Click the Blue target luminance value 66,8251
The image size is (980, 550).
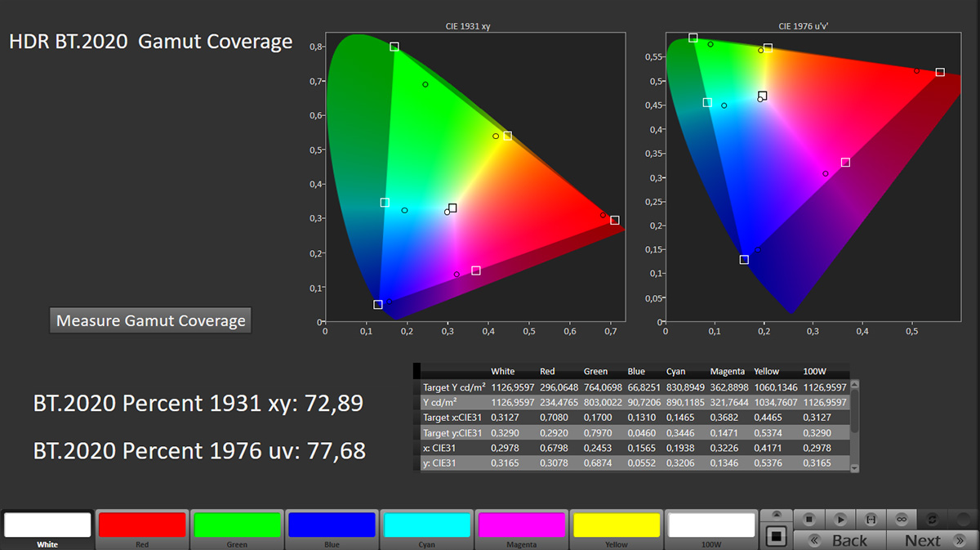(x=643, y=387)
